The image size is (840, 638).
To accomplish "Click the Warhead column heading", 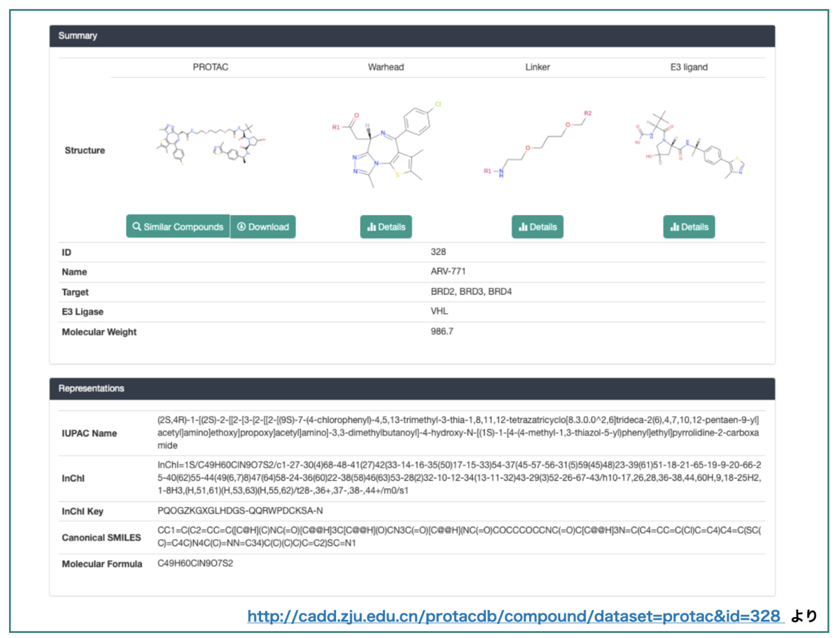I will 386,67.
